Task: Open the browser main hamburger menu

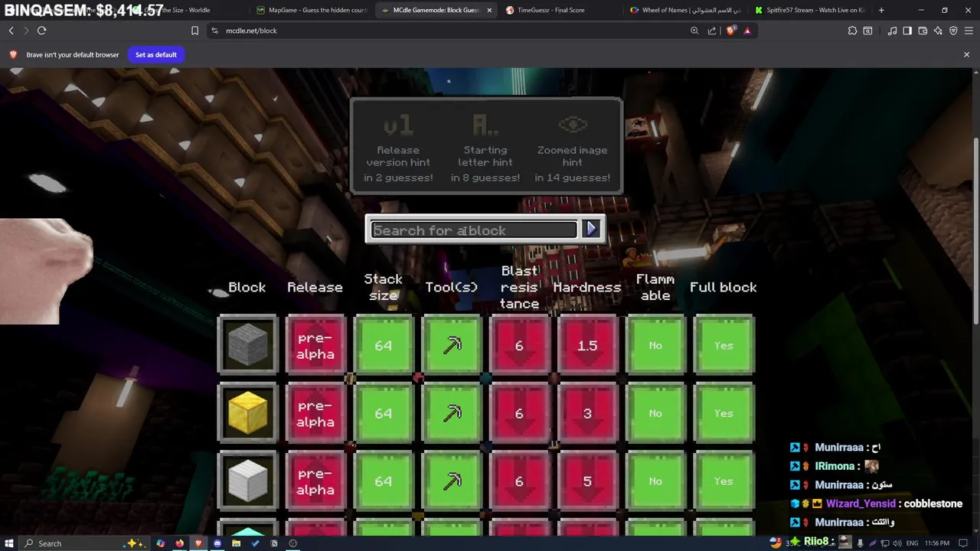Action: [x=969, y=31]
